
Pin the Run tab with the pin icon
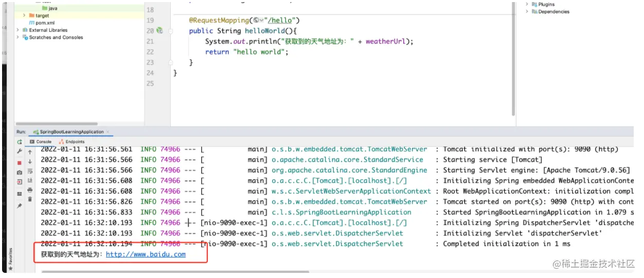coord(20,206)
